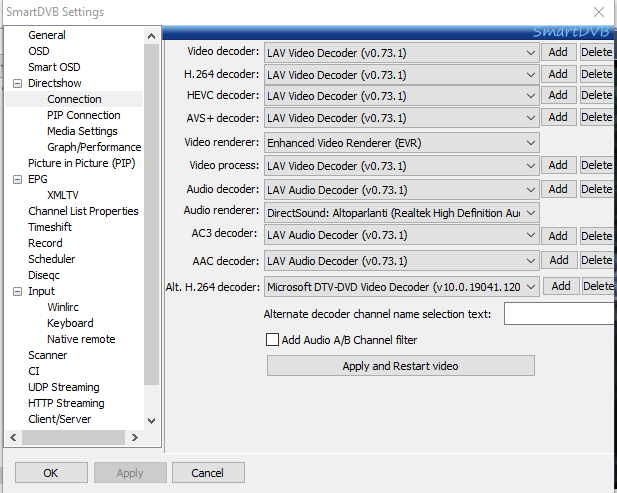Open UDP Streaming settings page

point(64,388)
